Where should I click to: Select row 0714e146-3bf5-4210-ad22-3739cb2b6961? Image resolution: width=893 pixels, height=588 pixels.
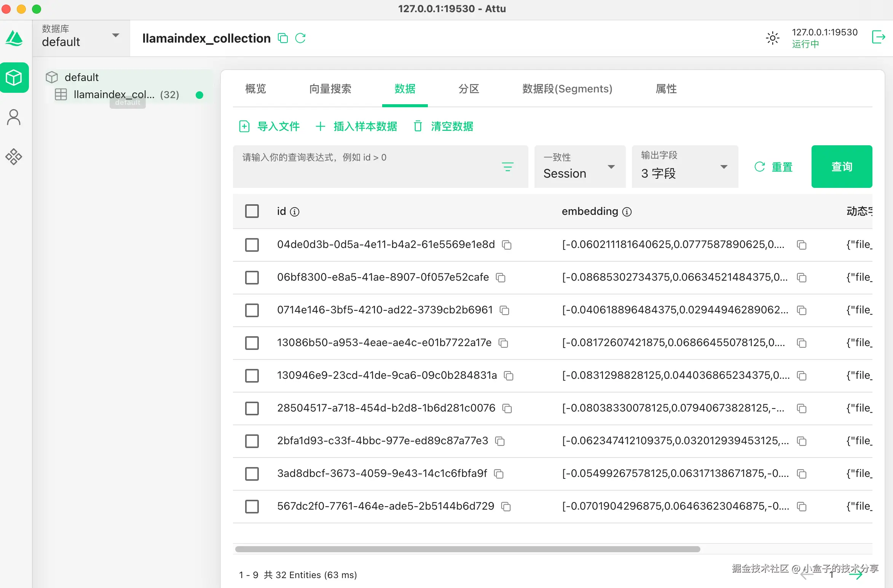tap(252, 310)
